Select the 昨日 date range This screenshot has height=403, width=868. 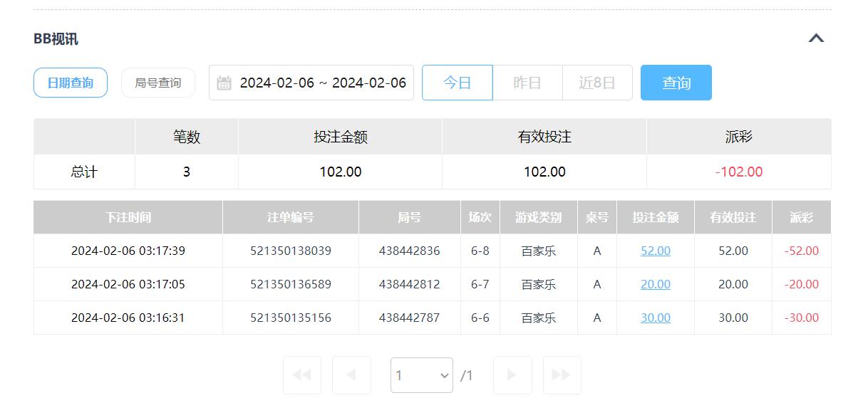pyautogui.click(x=527, y=83)
